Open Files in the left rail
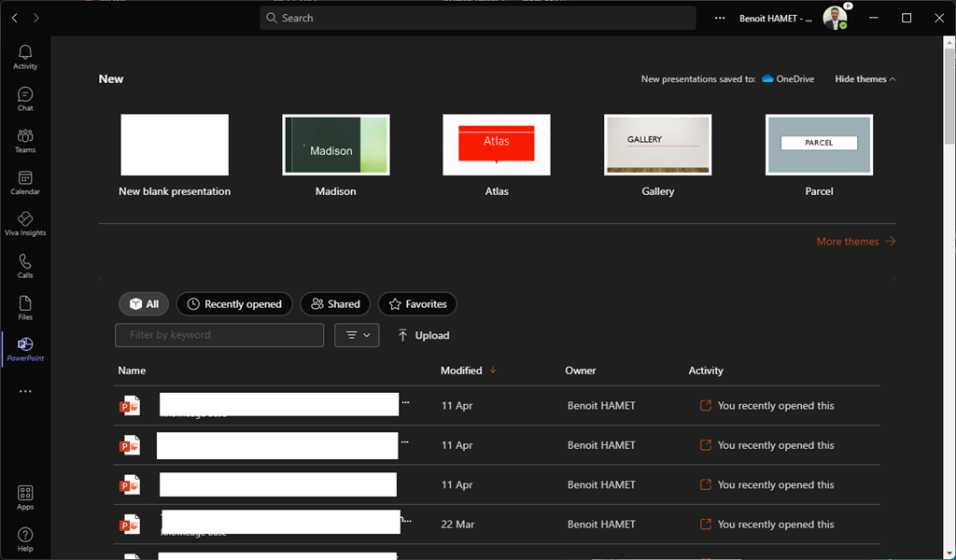956x560 pixels. (x=25, y=307)
